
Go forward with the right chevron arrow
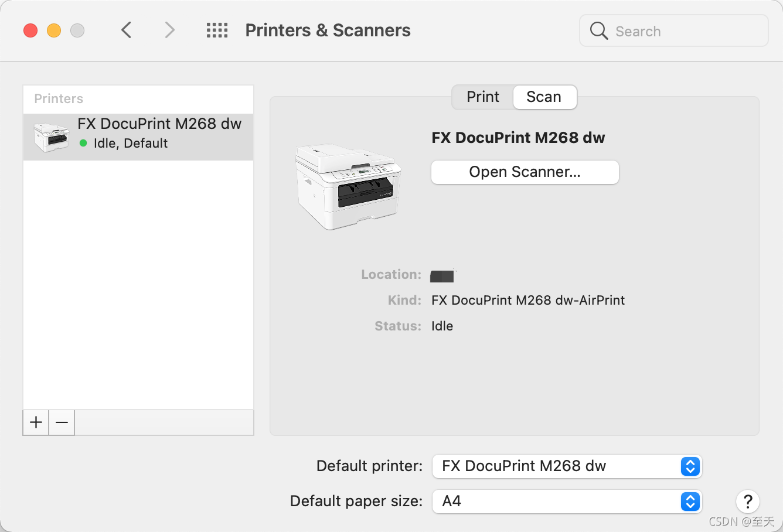pyautogui.click(x=169, y=30)
